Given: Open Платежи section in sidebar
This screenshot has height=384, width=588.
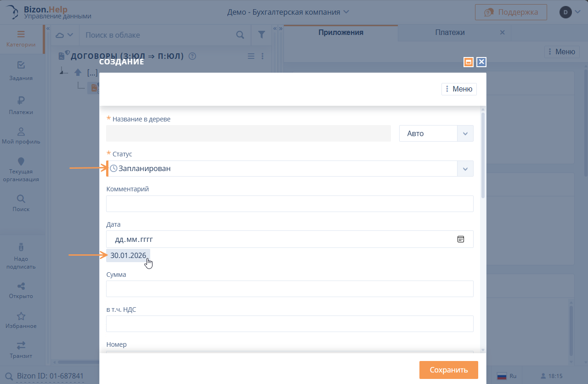Looking at the screenshot, I should click(21, 105).
